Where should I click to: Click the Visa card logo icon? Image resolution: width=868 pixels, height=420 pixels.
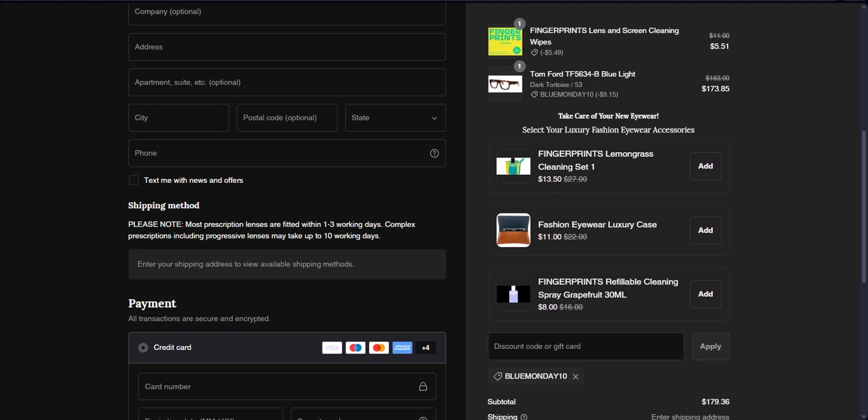click(332, 348)
